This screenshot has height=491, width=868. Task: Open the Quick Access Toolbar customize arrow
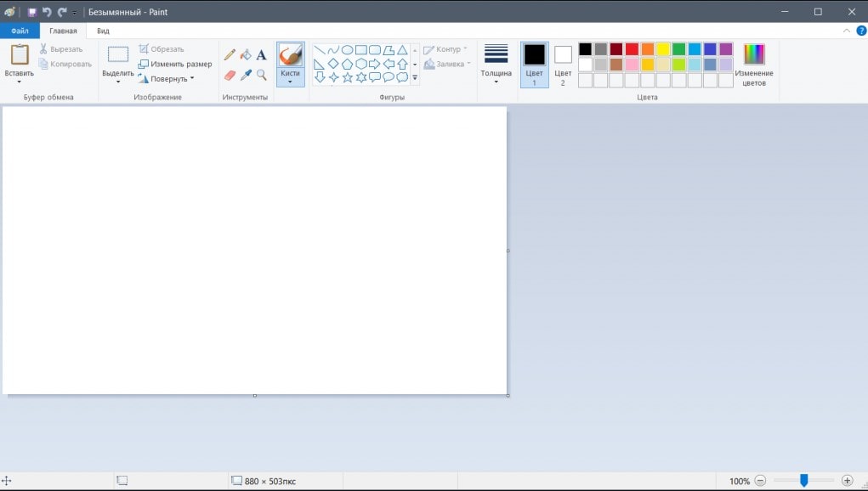(x=74, y=12)
